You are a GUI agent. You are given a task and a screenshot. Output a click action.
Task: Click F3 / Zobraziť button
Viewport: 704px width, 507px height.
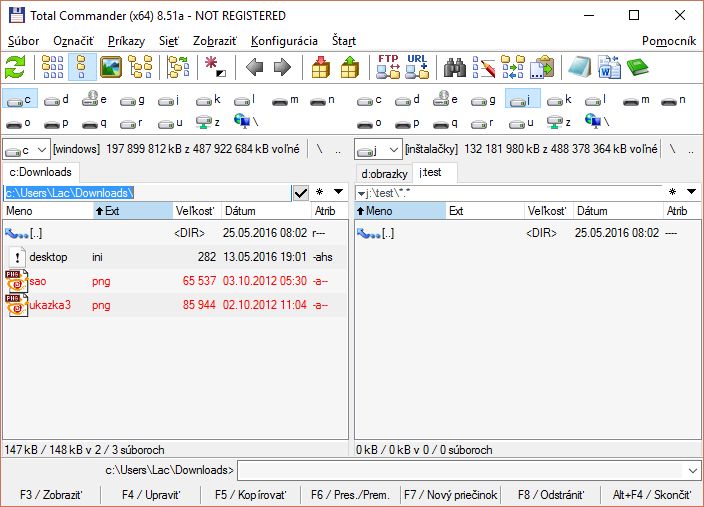pyautogui.click(x=51, y=495)
